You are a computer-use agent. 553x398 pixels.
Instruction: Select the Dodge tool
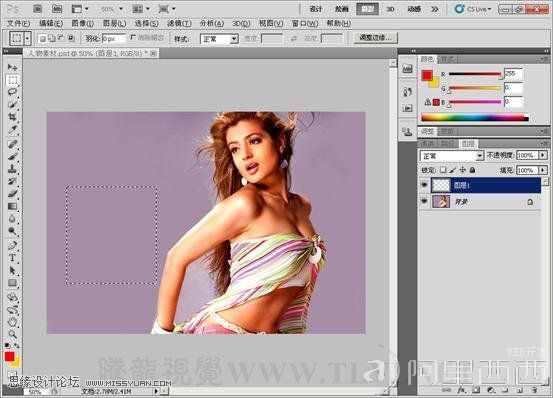12,231
